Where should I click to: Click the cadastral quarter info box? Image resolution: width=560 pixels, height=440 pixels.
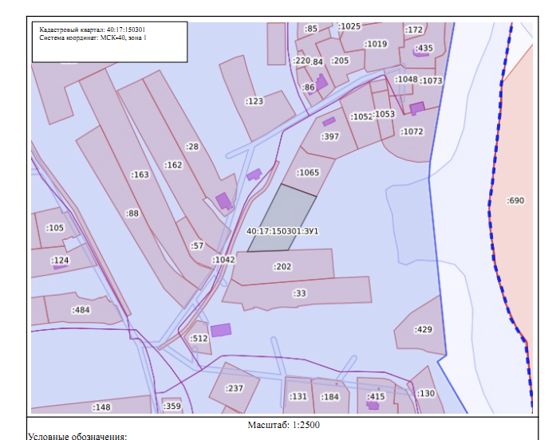pyautogui.click(x=110, y=42)
